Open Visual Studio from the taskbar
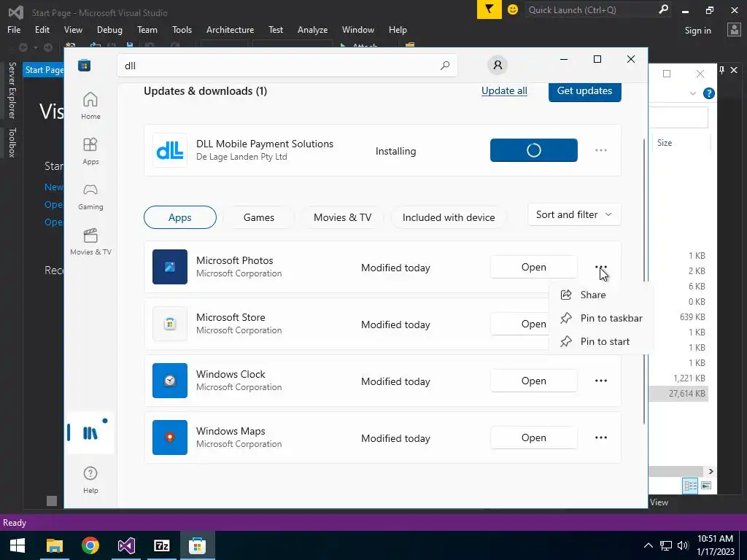Screen dimensions: 747x560 126,545
